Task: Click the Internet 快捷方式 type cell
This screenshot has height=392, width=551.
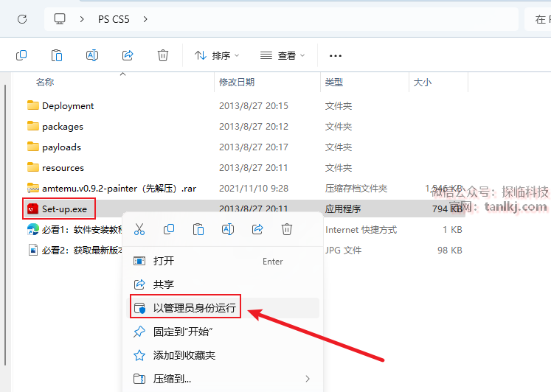Action: [x=361, y=229]
